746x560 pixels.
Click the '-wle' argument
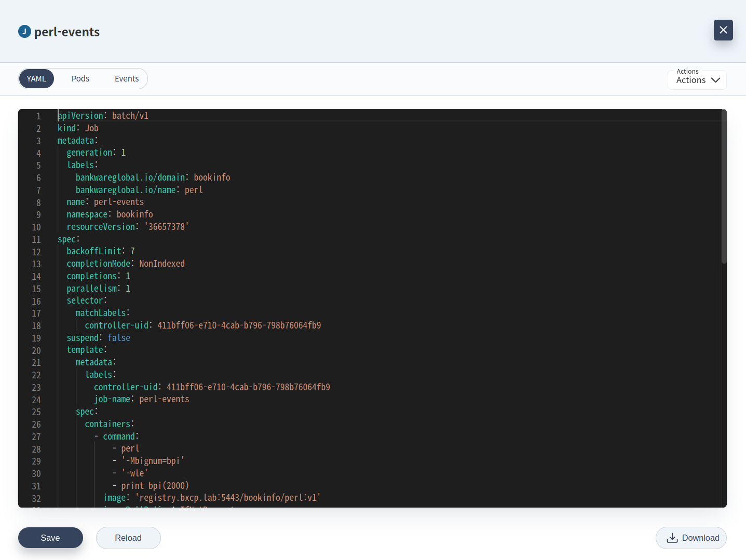(134, 473)
